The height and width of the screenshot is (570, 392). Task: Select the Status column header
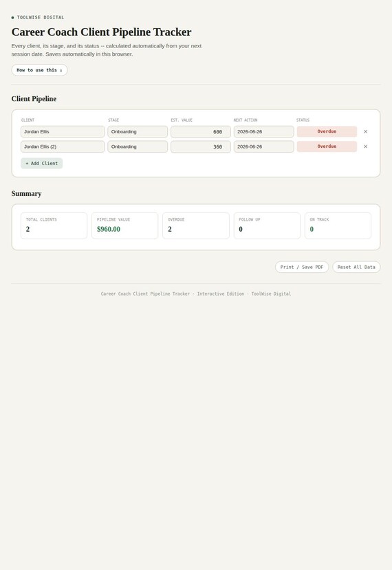point(303,120)
